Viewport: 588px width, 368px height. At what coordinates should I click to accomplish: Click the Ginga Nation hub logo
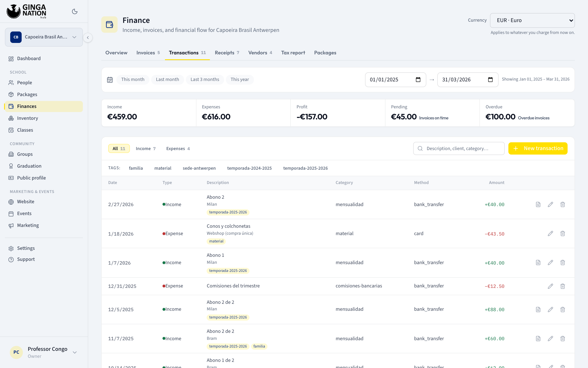point(26,11)
